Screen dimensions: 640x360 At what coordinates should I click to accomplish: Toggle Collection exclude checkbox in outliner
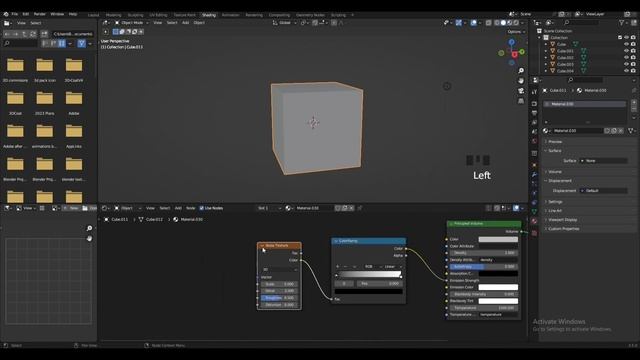coord(620,38)
